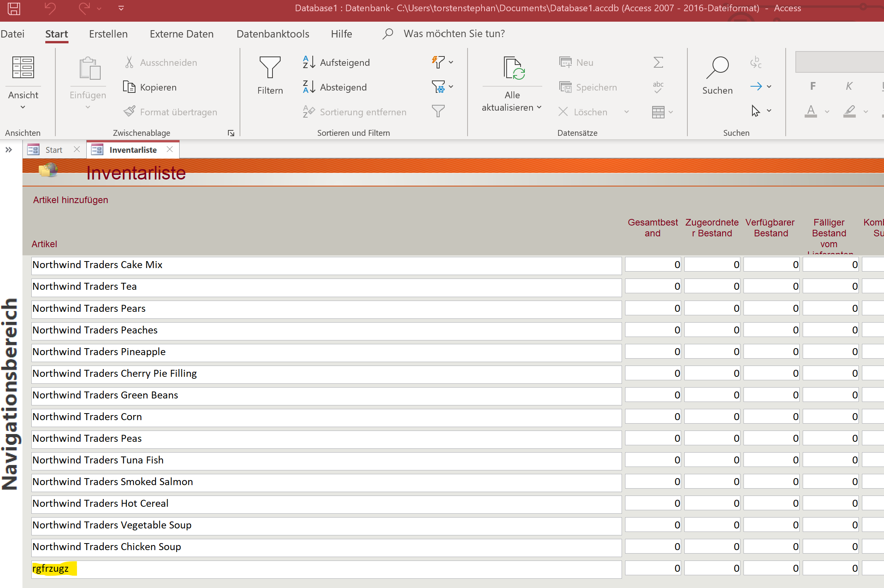Click Alle aktualisieren refresh icon
Image resolution: width=884 pixels, height=588 pixels.
point(514,68)
